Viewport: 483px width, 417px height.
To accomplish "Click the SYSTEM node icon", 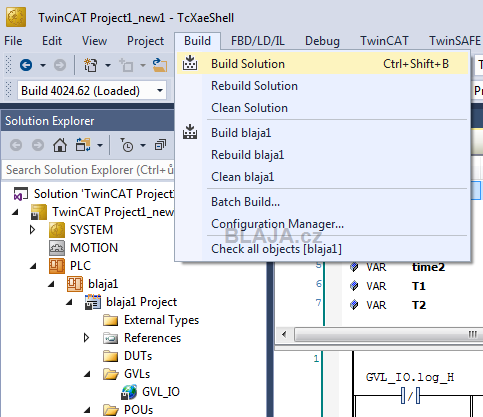I will click(57, 230).
